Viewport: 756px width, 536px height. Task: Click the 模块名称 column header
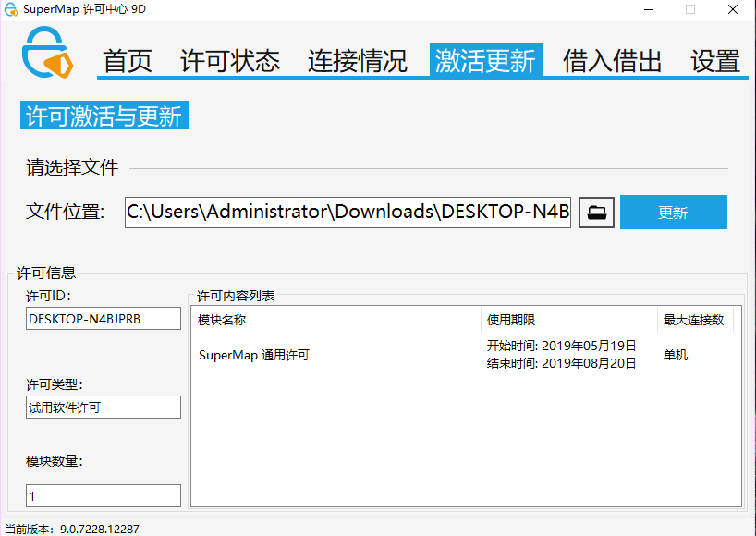pos(336,320)
